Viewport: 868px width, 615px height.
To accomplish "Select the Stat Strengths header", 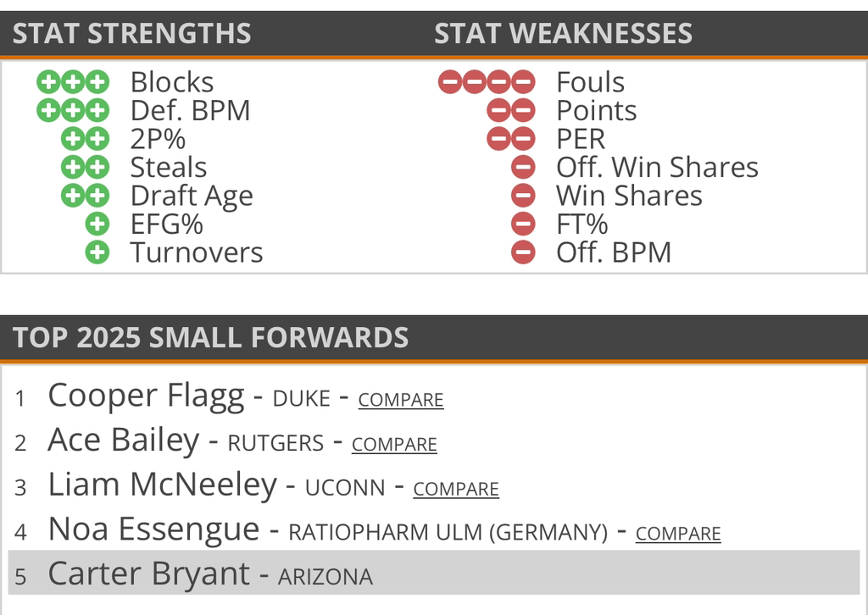I will 131,34.
